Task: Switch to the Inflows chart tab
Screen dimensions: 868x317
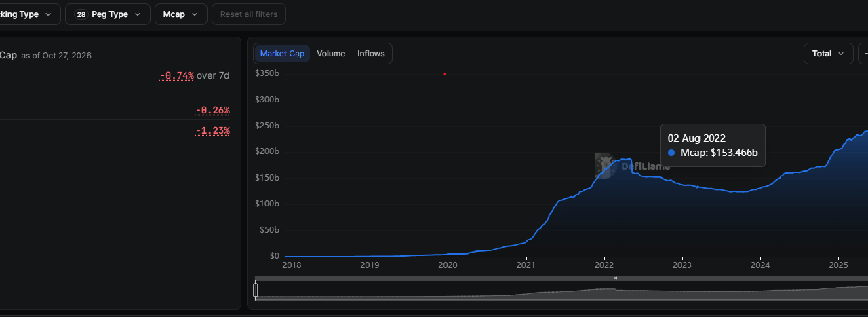Action: pyautogui.click(x=371, y=54)
